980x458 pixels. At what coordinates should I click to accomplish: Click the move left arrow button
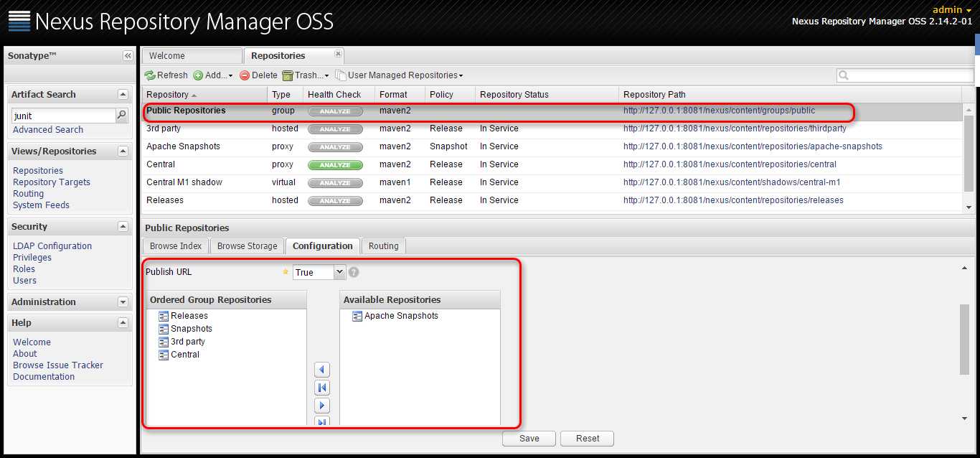coord(322,370)
